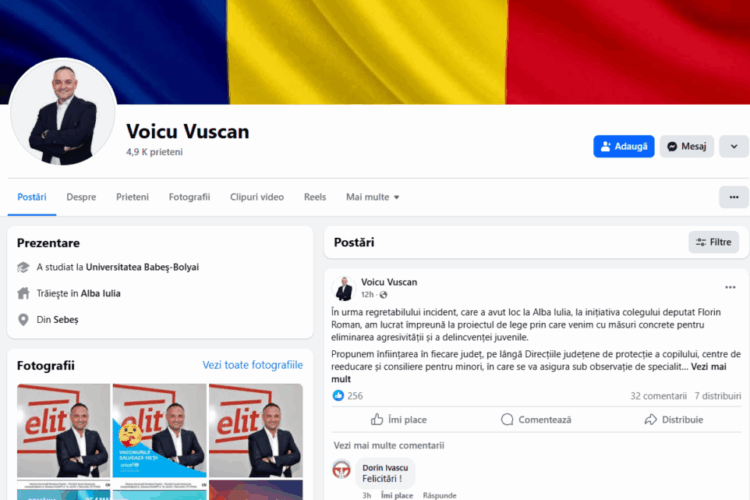Click Voicu Vuscan's large profile picture
This screenshot has height=500, width=750.
[63, 112]
